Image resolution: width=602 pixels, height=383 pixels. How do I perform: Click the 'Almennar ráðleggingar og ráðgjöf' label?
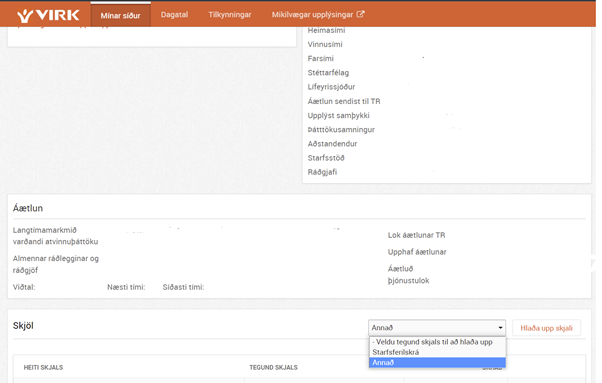tap(56, 264)
